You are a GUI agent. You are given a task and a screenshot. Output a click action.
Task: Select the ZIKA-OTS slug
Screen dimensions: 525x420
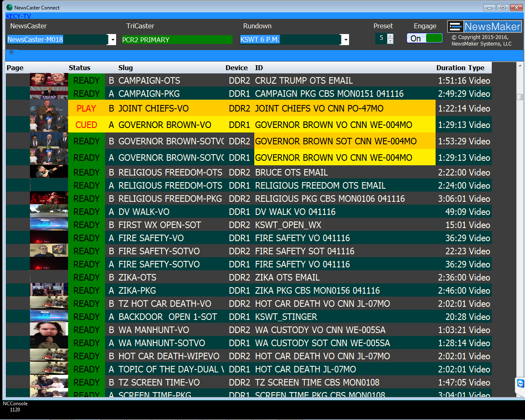pyautogui.click(x=137, y=277)
